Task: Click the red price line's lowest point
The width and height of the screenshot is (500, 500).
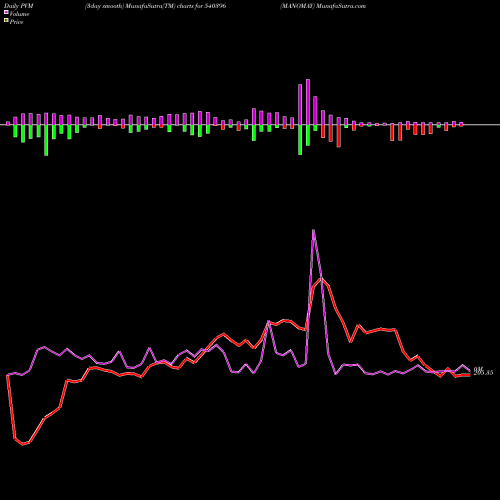Action: [23, 444]
